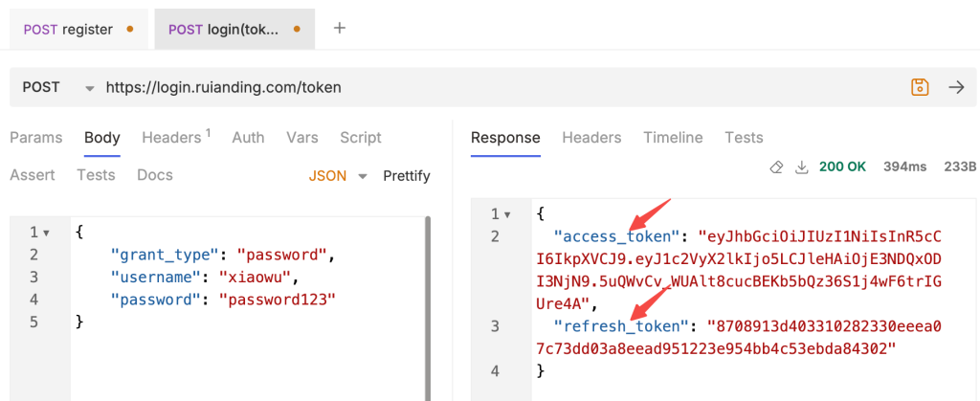The width and height of the screenshot is (980, 401).
Task: Switch to the Vars tab
Action: tap(301, 138)
